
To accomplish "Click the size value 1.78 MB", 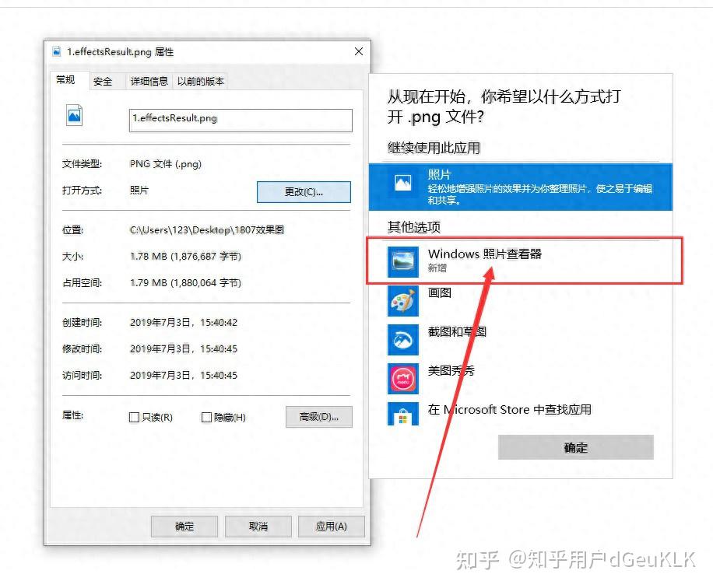I will pyautogui.click(x=185, y=257).
